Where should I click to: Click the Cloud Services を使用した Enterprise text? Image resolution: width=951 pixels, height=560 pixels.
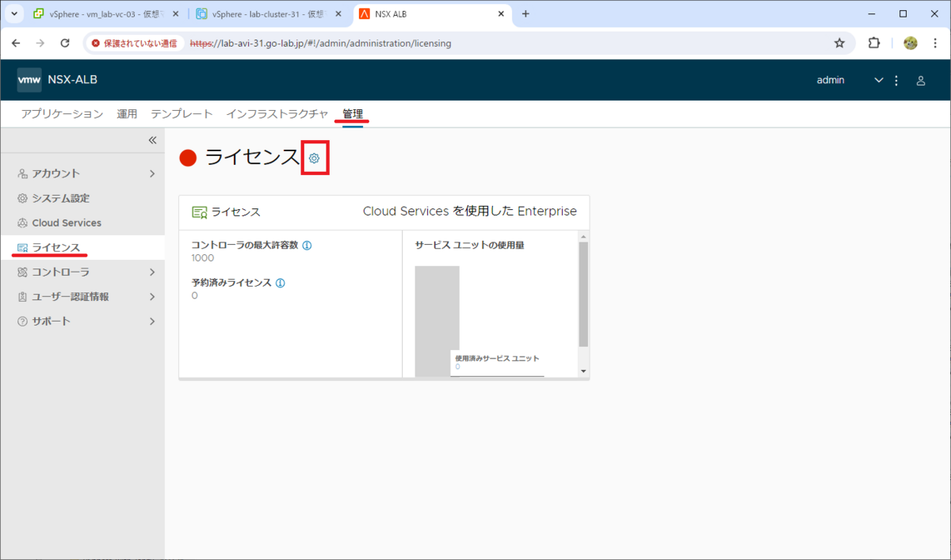(x=470, y=211)
